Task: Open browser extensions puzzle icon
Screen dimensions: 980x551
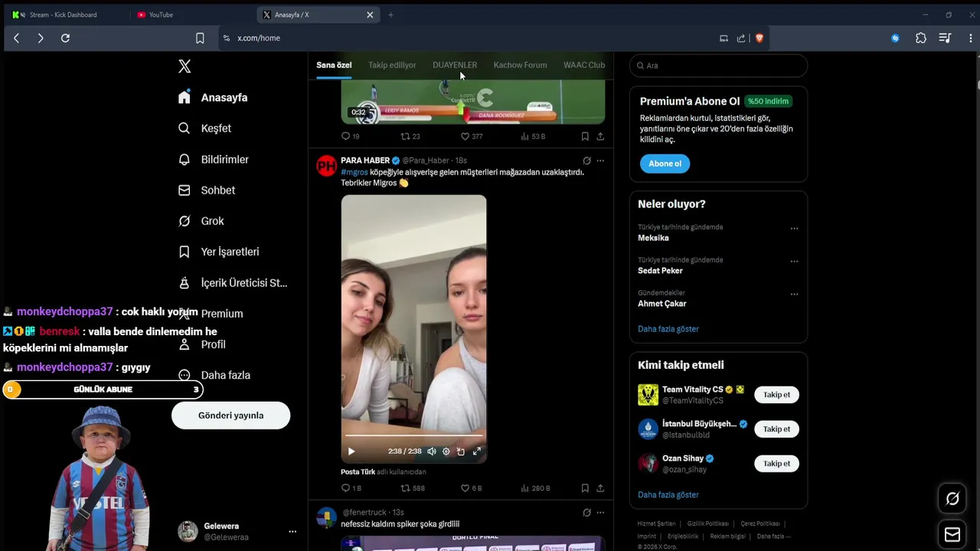Action: (x=921, y=38)
